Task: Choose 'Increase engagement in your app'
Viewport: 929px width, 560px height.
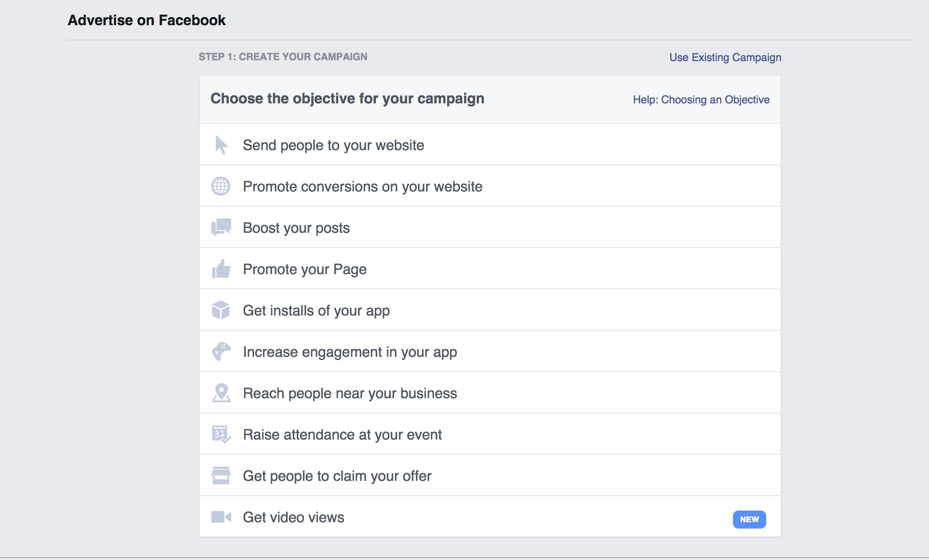Action: tap(490, 351)
